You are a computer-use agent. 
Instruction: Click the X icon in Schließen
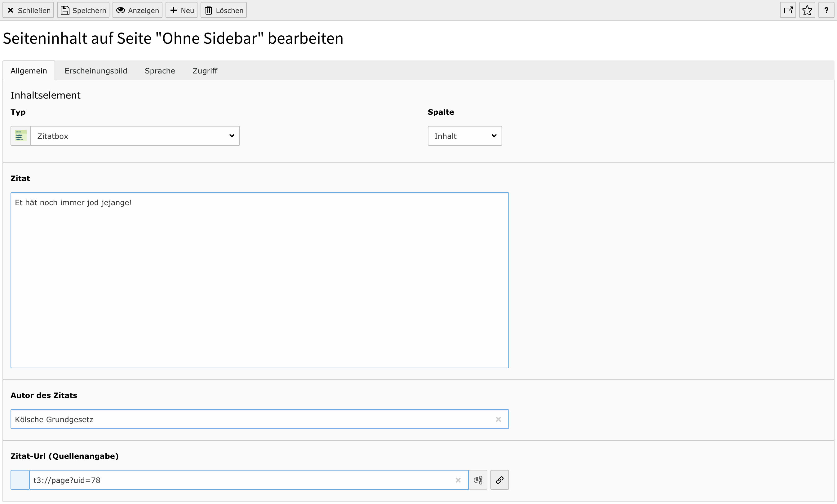(11, 11)
